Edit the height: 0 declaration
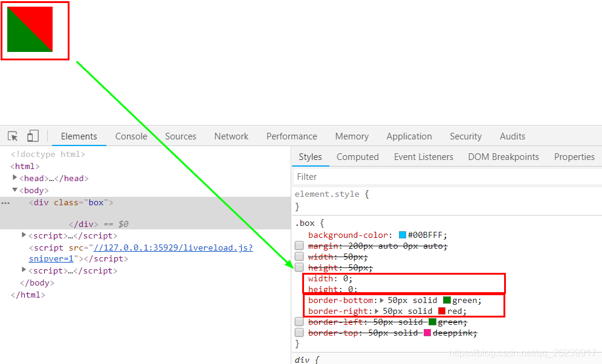Viewport: 602px width, 364px height. 332,289
